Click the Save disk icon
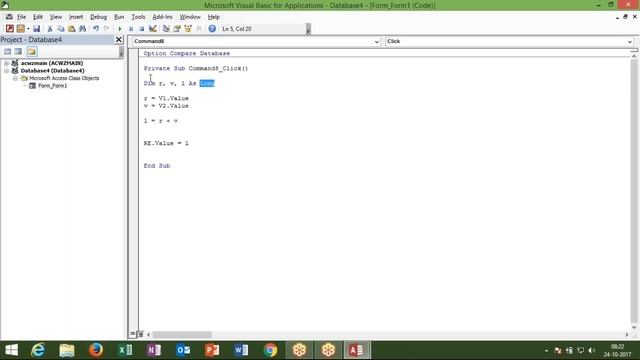This screenshot has height=360, width=640. click(x=36, y=29)
